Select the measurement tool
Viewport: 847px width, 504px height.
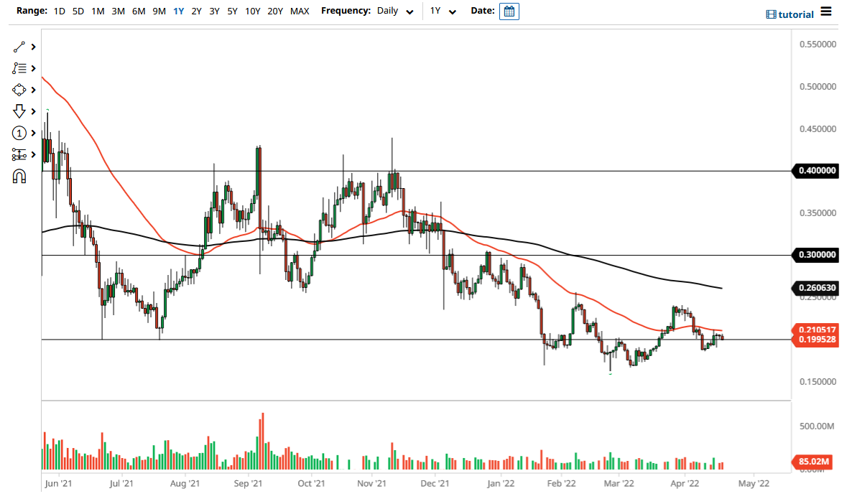pyautogui.click(x=19, y=154)
